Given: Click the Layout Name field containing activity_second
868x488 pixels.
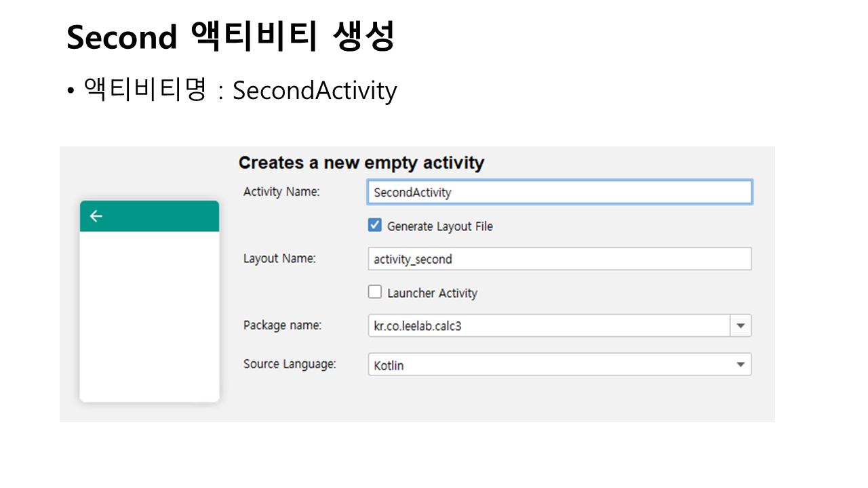Looking at the screenshot, I should click(x=559, y=259).
